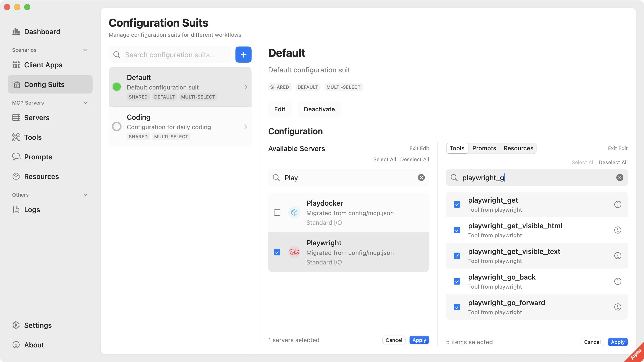This screenshot has width=644, height=362.
Task: Cancel the tools selection
Action: tap(592, 342)
